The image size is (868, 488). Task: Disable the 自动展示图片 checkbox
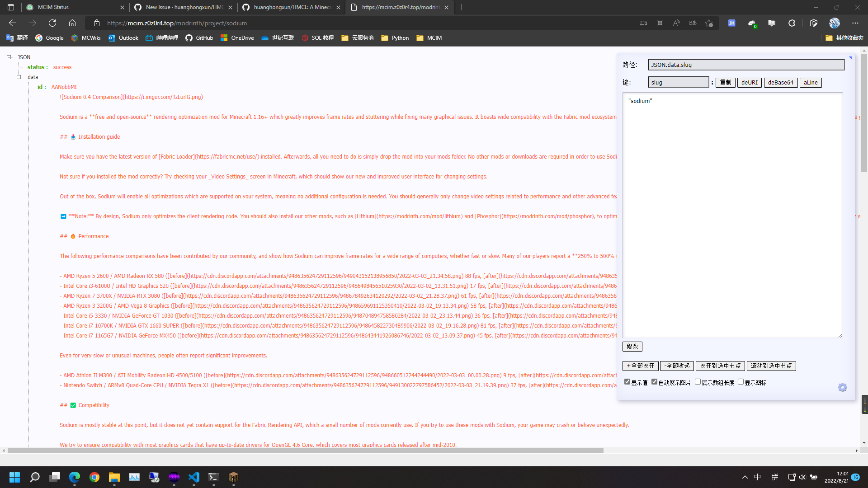[654, 382]
